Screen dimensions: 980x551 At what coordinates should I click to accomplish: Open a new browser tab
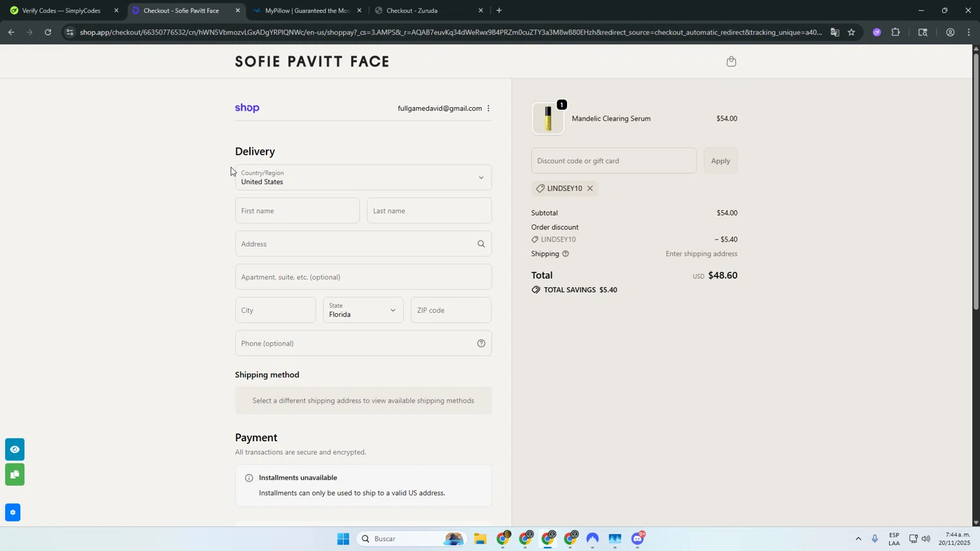pyautogui.click(x=499, y=10)
